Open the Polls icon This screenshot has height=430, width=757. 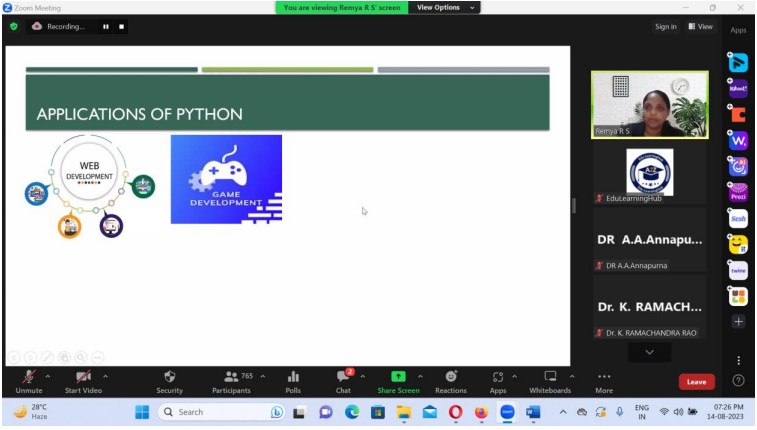[x=293, y=380]
